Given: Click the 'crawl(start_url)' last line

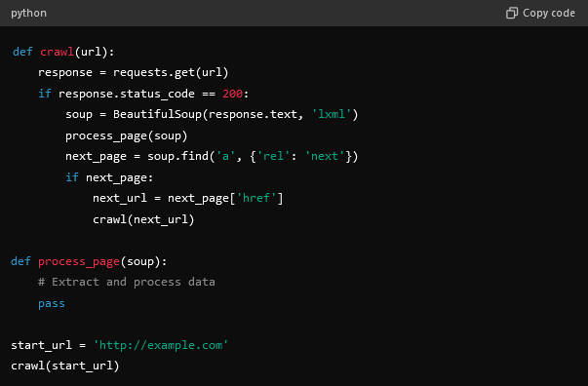Looking at the screenshot, I should point(65,366).
